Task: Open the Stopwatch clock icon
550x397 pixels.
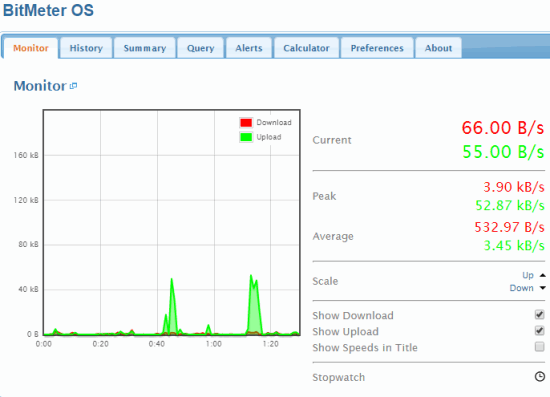Action: [x=539, y=377]
